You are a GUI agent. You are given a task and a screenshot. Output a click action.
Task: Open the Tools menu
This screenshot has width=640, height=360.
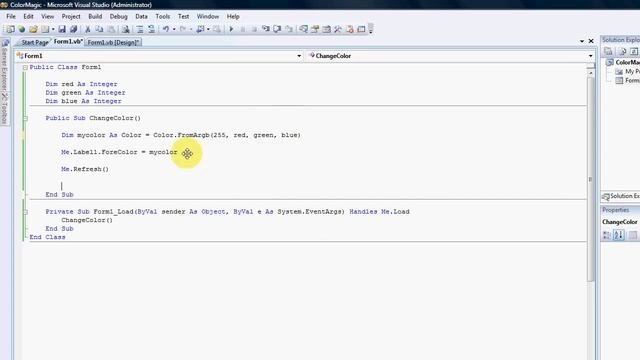162,16
